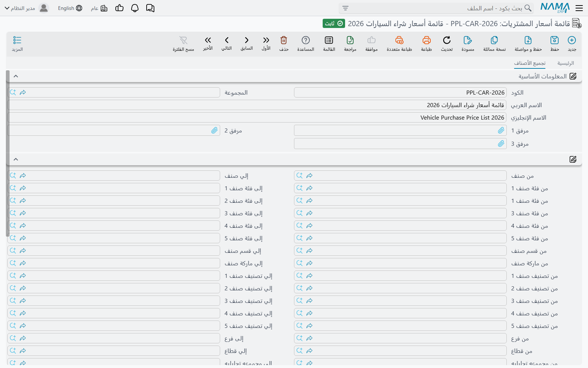The height and width of the screenshot is (368, 588).
Task: Click the vertical scrollbar at left edge
Action: tap(8, 153)
